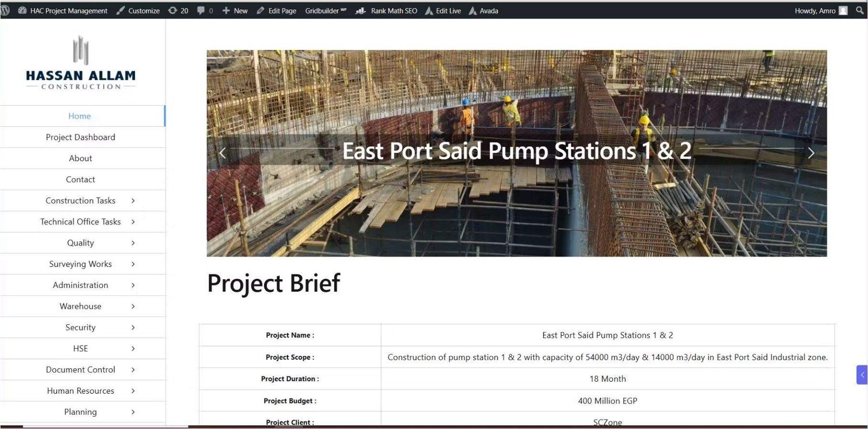Open the New content dropdown
Image resolution: width=868 pixels, height=429 pixels.
click(235, 10)
